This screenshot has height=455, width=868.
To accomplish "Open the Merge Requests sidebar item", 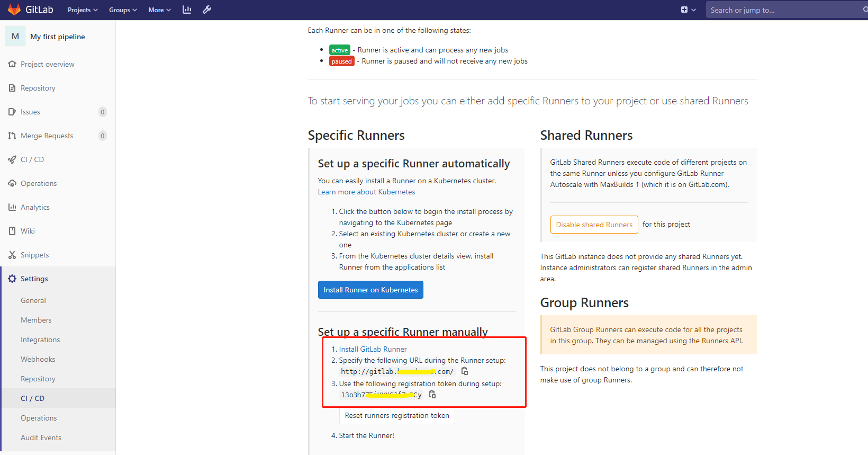I will (x=47, y=136).
